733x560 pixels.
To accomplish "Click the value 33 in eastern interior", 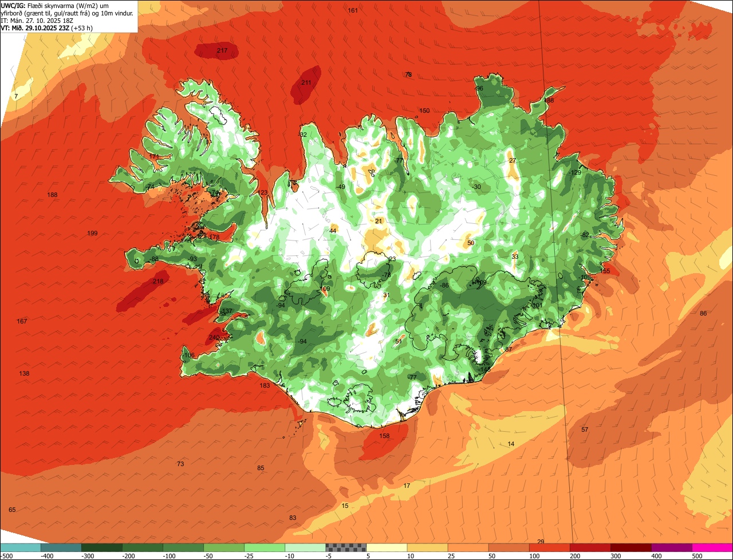I will point(515,257).
